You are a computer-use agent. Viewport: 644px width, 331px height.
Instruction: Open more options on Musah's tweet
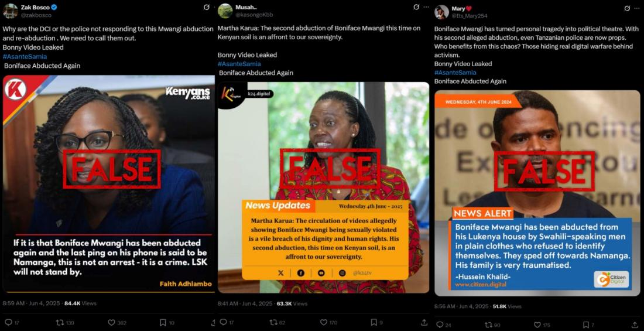426,7
